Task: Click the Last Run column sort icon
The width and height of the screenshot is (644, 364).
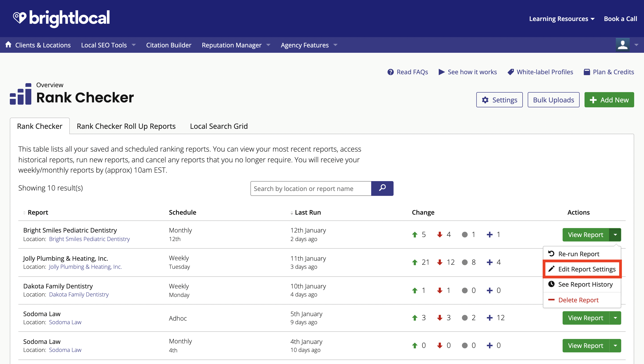Action: pos(292,213)
